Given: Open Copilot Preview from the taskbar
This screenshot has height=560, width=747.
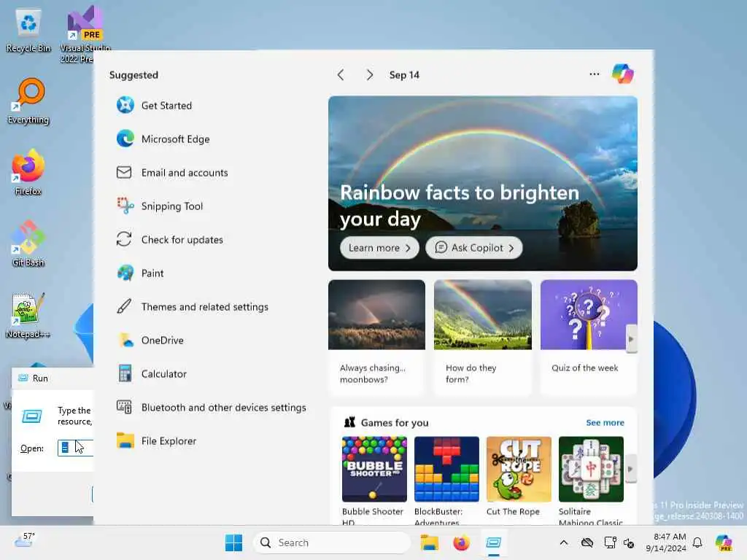Looking at the screenshot, I should pyautogui.click(x=724, y=542).
